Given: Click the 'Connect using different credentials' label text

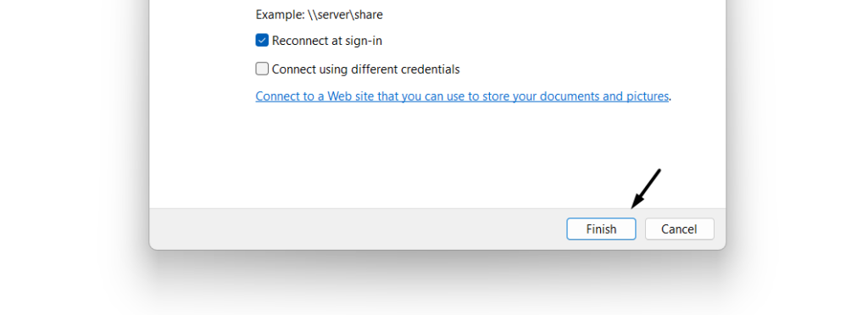Looking at the screenshot, I should [366, 69].
